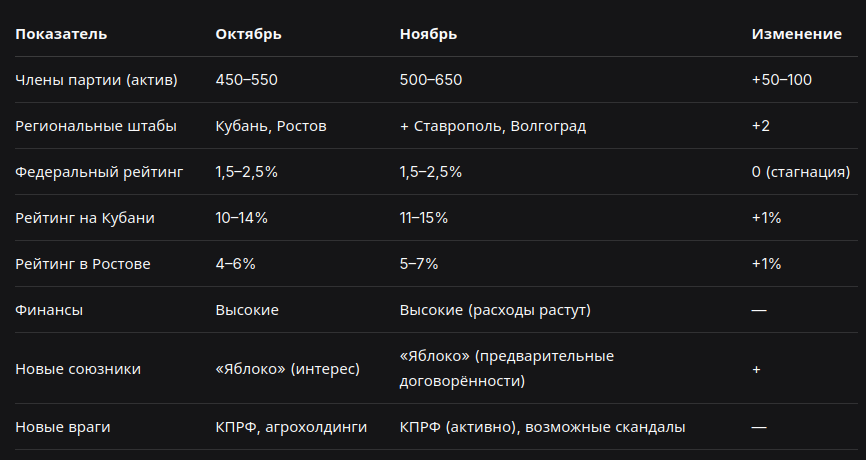866x460 pixels.
Task: Click the + Ставрополь, Волгоград cell
Action: click(493, 126)
